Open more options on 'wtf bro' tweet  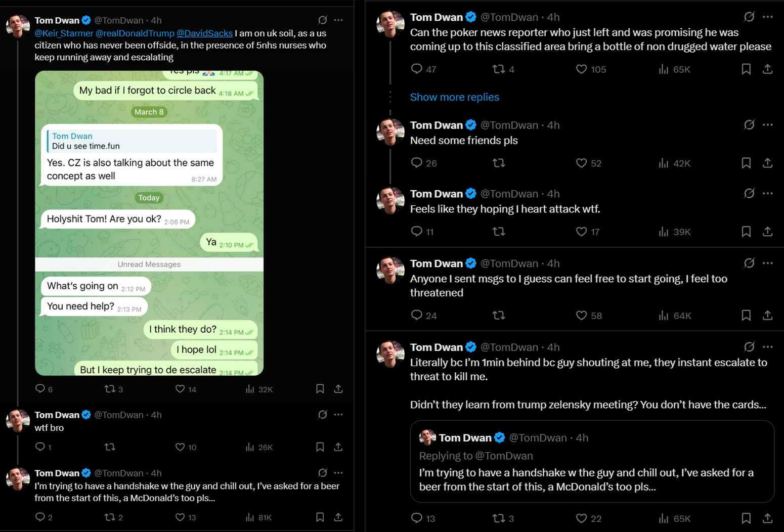[x=338, y=415]
